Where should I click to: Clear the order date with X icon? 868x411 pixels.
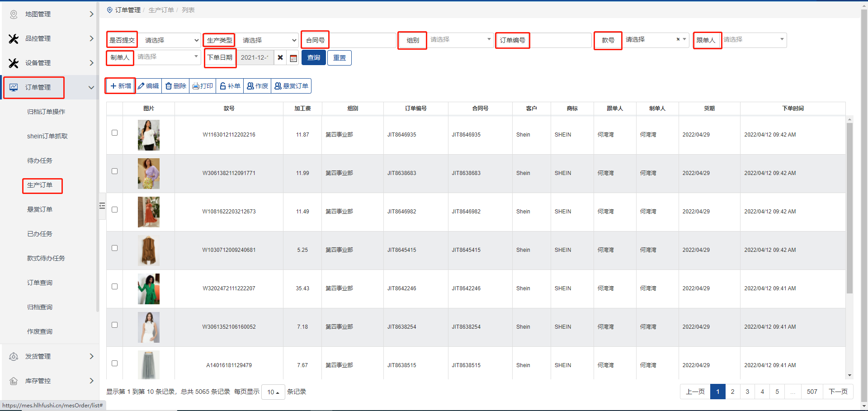tap(280, 58)
